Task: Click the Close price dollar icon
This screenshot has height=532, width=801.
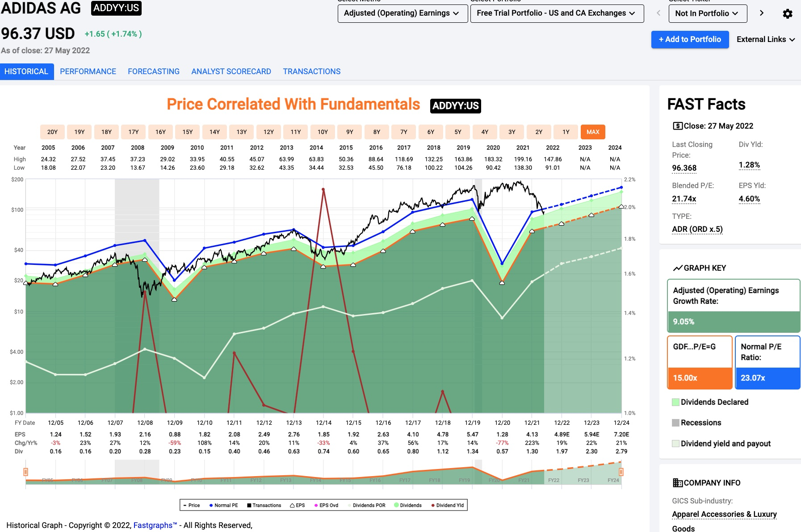Action: [x=677, y=126]
